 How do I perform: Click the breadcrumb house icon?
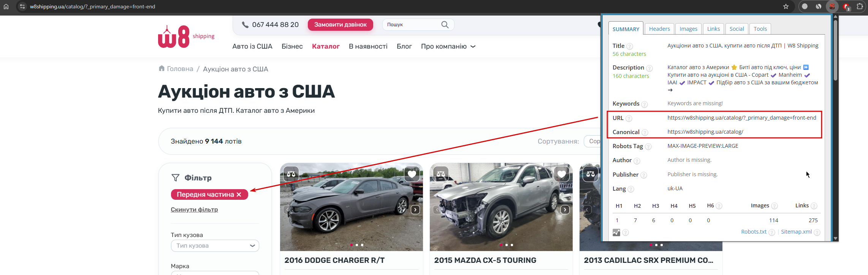[x=162, y=68]
